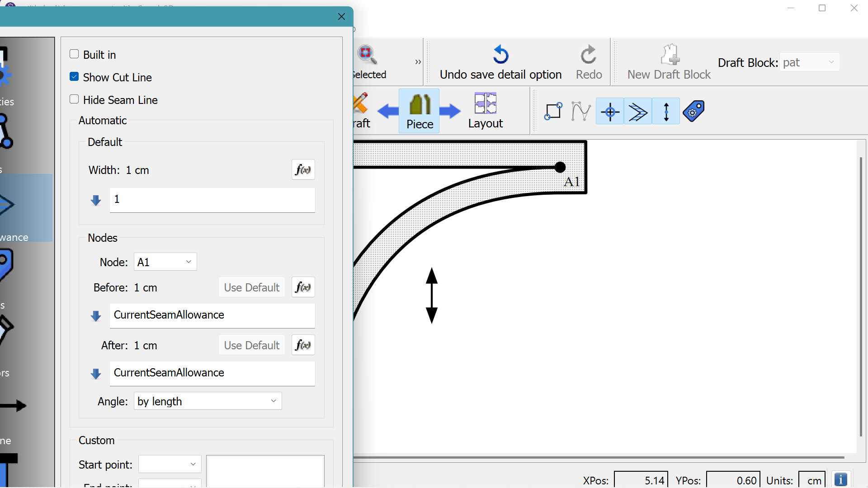Click the default width input field
868x488 pixels.
[x=212, y=200]
